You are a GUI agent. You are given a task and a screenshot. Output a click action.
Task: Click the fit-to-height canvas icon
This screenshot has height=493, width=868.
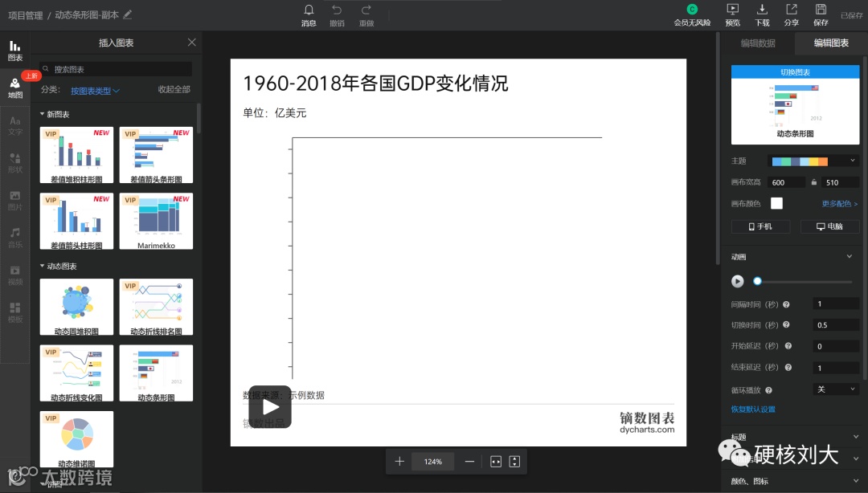pyautogui.click(x=514, y=462)
